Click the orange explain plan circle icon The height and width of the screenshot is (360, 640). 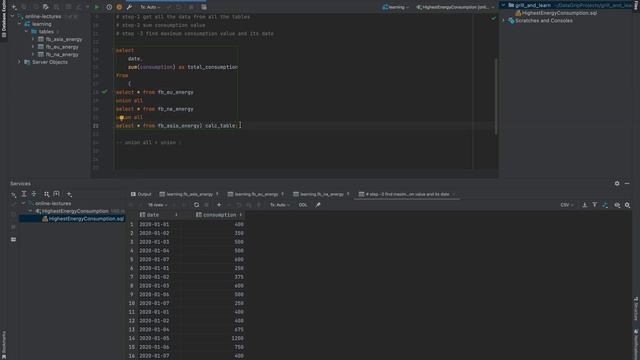(119, 7)
